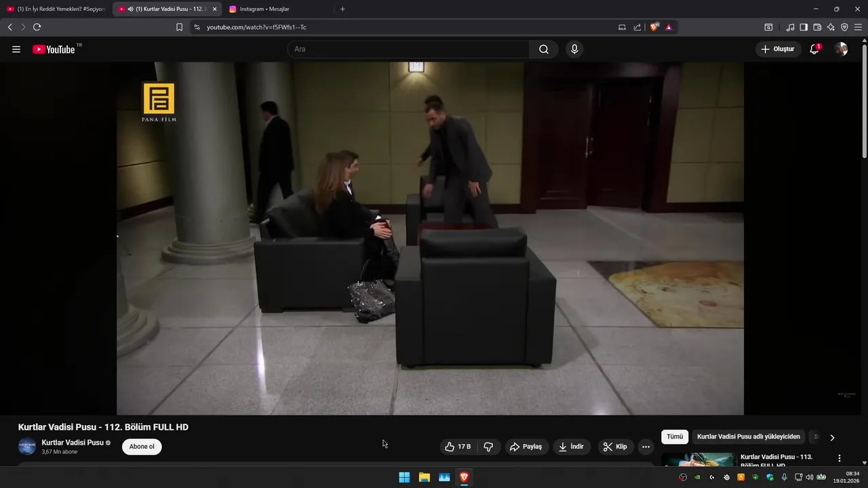Open the volume speaker tray icon
Viewport: 868px width, 488px height.
pyautogui.click(x=810, y=477)
